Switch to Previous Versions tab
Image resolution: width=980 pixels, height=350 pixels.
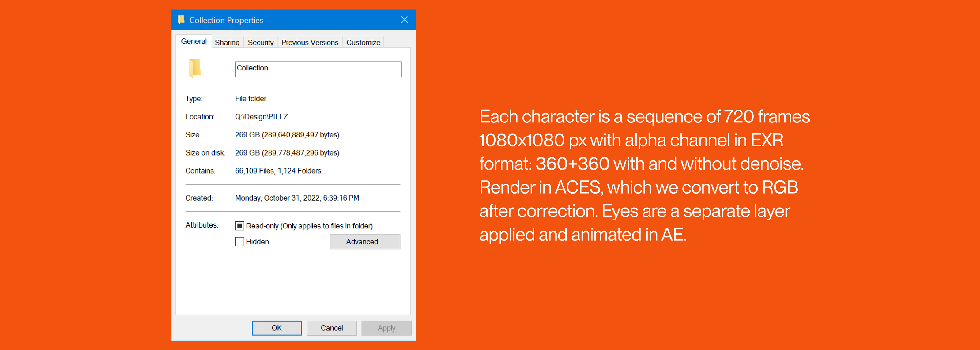310,43
